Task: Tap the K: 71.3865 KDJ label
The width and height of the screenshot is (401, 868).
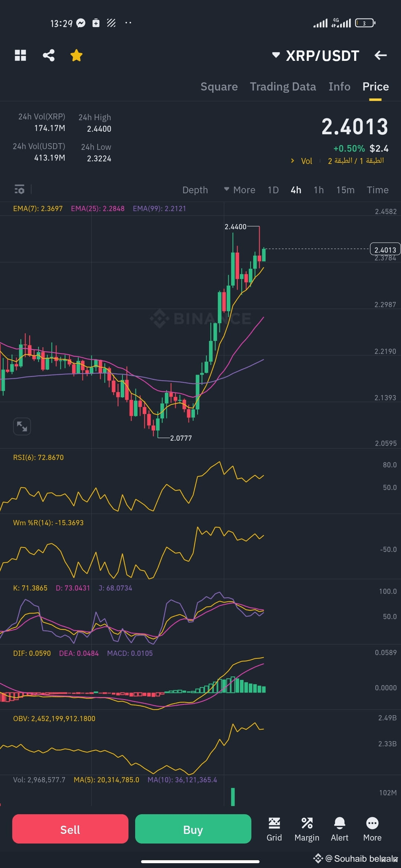Action: tap(30, 588)
